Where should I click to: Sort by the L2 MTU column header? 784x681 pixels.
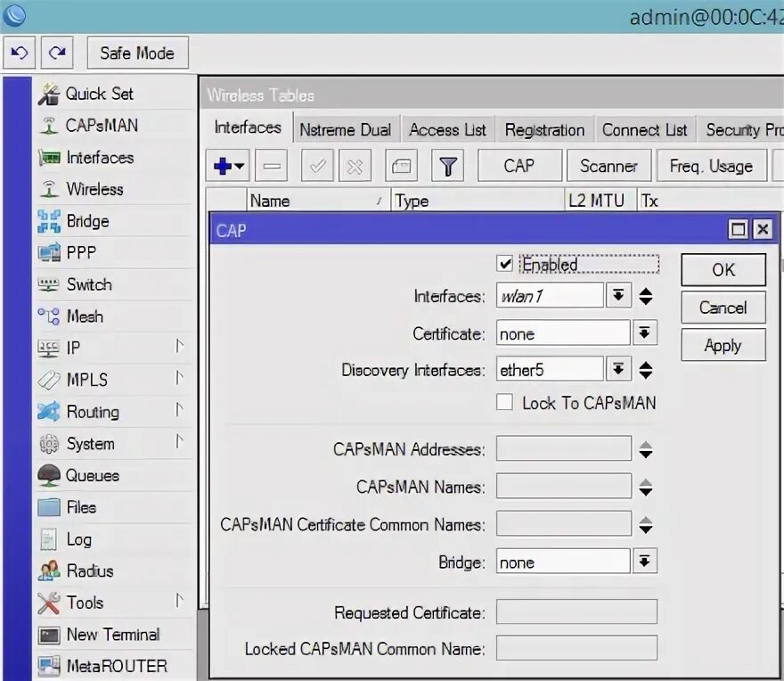pyautogui.click(x=600, y=201)
